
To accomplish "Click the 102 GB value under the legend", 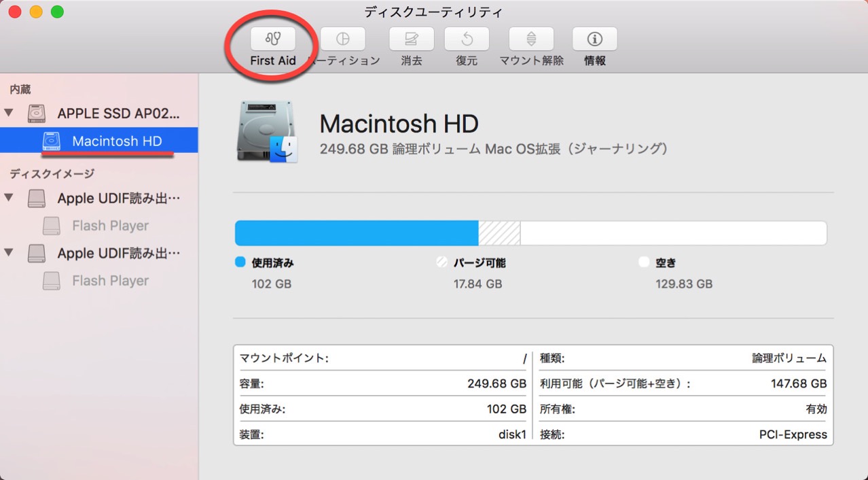I will point(272,284).
